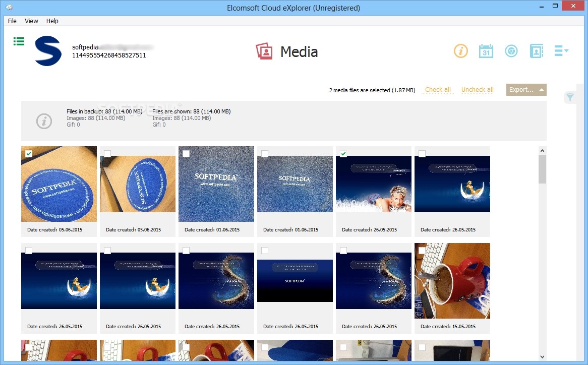Screen dimensions: 588x365
Task: Open the red mug photo thumbnail
Action: point(452,281)
